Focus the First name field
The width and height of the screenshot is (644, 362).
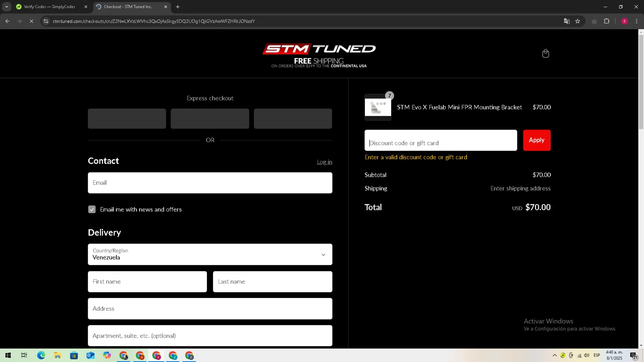point(147,282)
